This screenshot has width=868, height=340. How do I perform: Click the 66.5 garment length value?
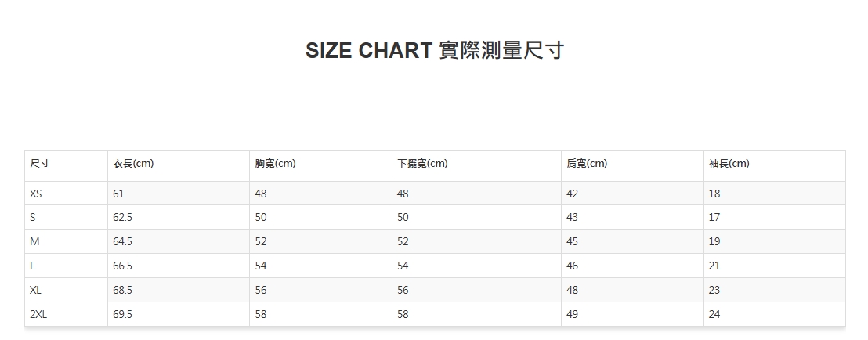(x=123, y=266)
